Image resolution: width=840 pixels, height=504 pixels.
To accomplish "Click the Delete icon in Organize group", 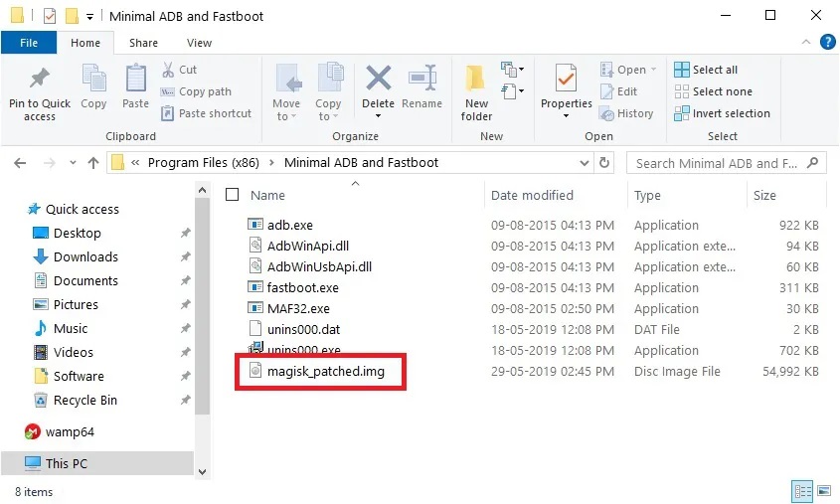I will click(x=378, y=80).
